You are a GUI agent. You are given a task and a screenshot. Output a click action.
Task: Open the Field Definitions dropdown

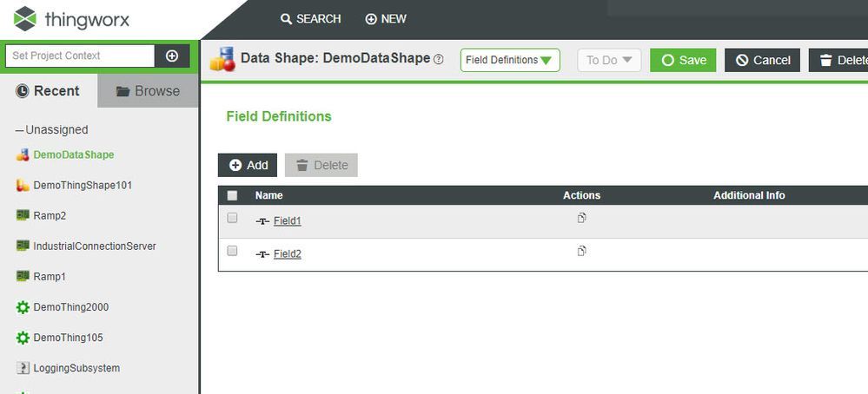coord(510,60)
